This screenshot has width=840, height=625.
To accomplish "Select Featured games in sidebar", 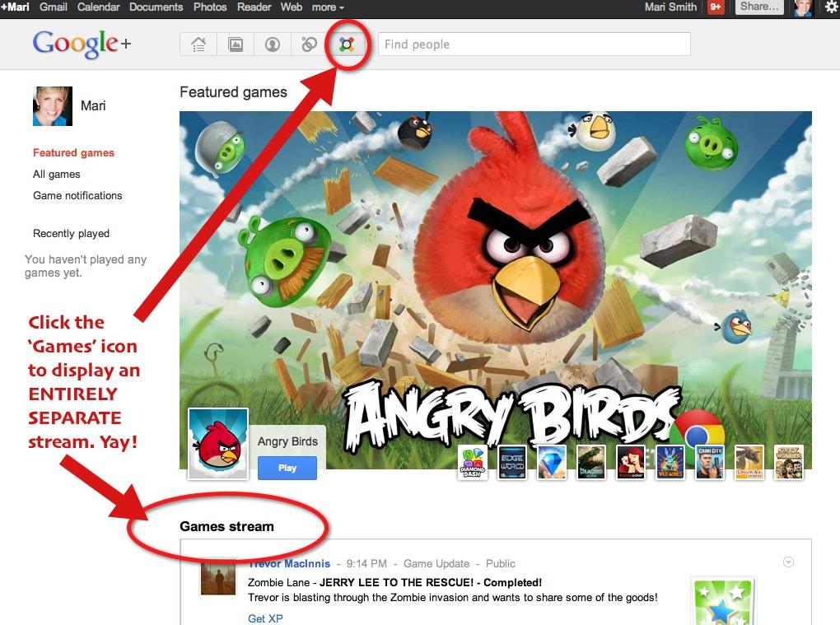I will click(x=73, y=152).
